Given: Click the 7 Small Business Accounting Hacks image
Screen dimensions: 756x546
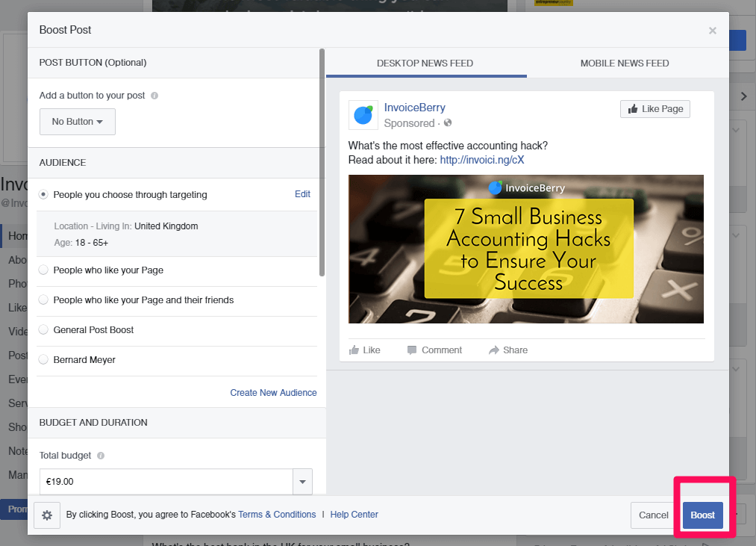Looking at the screenshot, I should pos(526,249).
